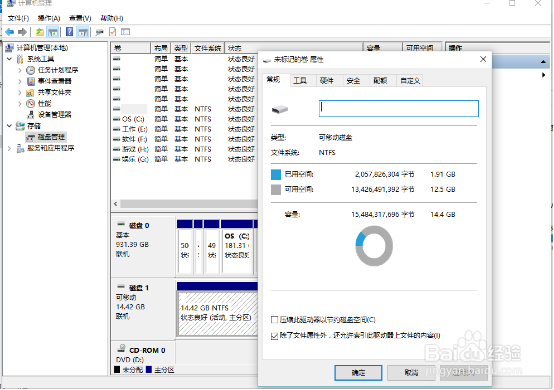Switch to the 自定义 tab

point(410,81)
